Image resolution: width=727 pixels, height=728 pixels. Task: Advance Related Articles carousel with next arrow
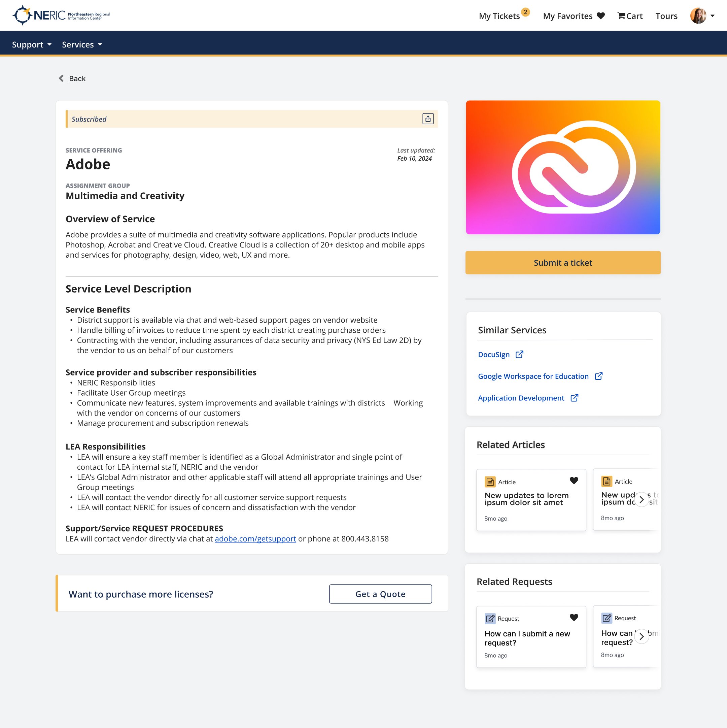click(x=642, y=500)
